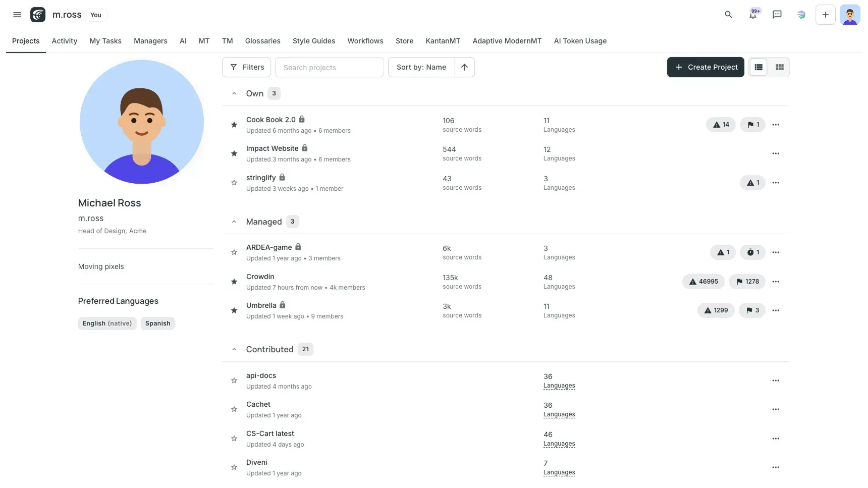The image size is (868, 488).
Task: Switch to grid view layout
Action: [x=780, y=67]
